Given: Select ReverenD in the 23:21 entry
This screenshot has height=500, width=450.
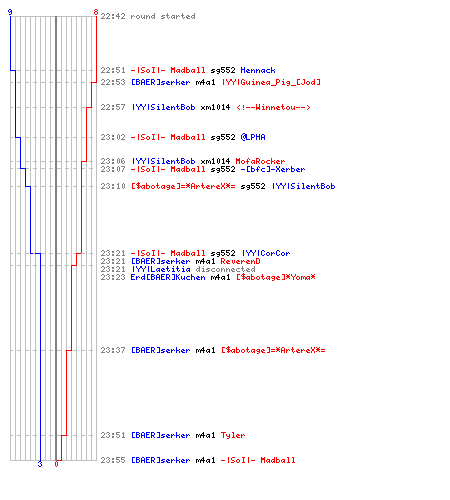Looking at the screenshot, I should (240, 261).
